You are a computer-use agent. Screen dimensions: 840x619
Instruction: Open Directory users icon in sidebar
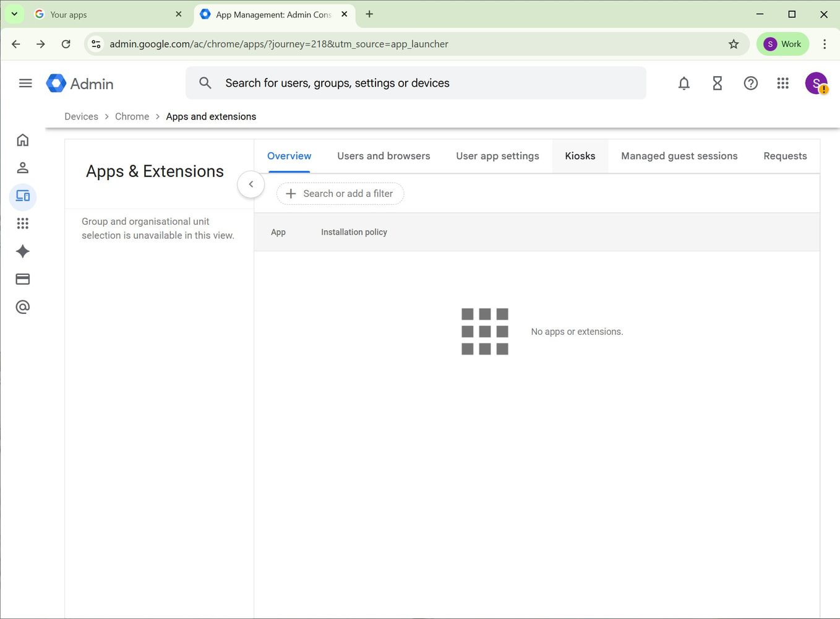[x=23, y=168]
